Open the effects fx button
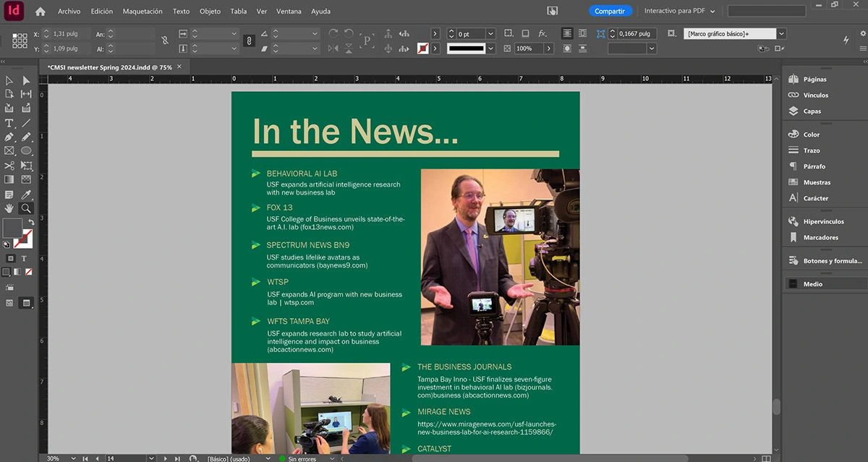This screenshot has width=868, height=462. point(543,33)
